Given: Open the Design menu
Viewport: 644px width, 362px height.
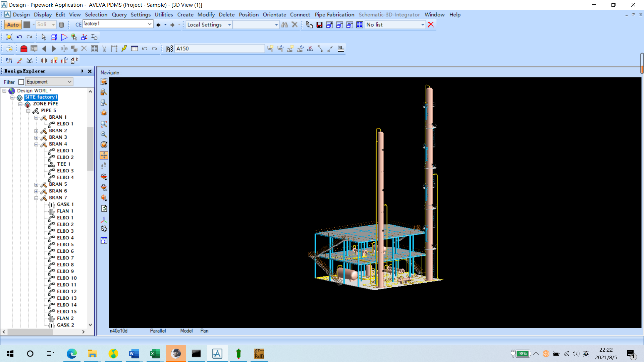Looking at the screenshot, I should (x=21, y=15).
